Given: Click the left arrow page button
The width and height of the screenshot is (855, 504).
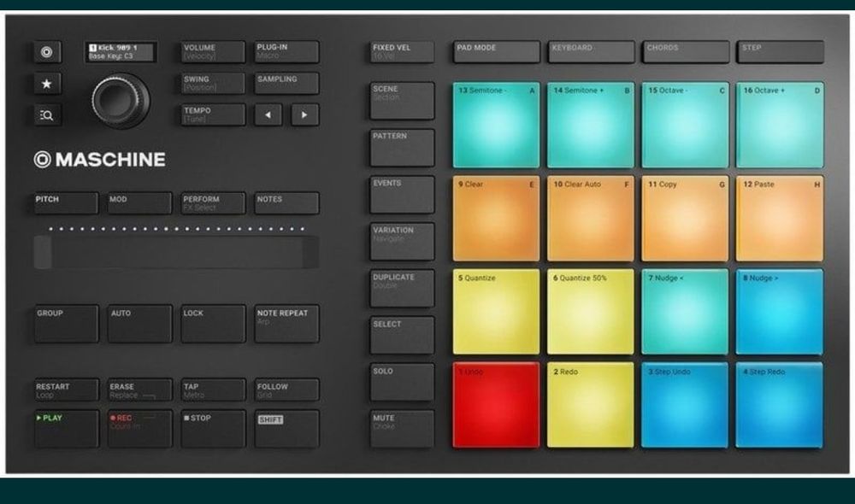Looking at the screenshot, I should coord(268,115).
